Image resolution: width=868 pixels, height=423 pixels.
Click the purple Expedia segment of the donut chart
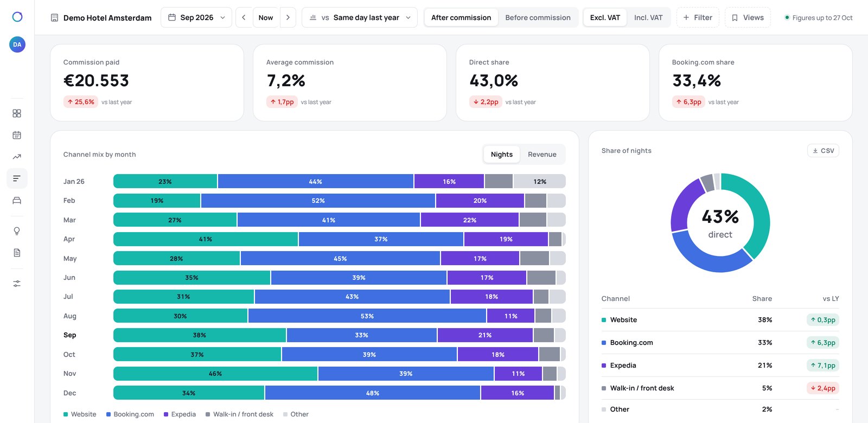coord(685,205)
